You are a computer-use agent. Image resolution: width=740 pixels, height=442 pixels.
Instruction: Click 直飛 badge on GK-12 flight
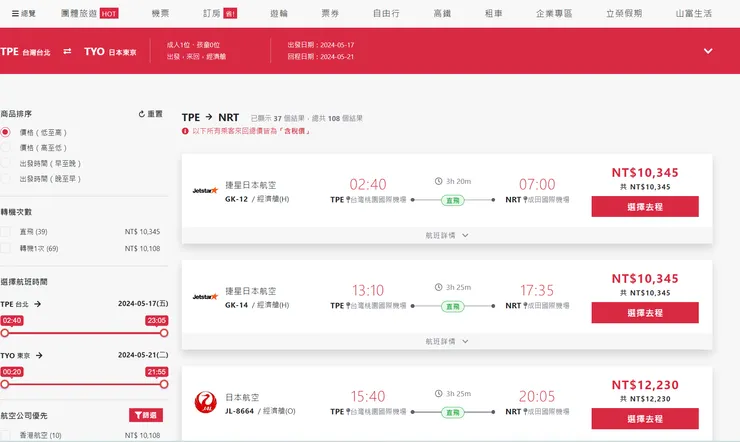(x=453, y=200)
